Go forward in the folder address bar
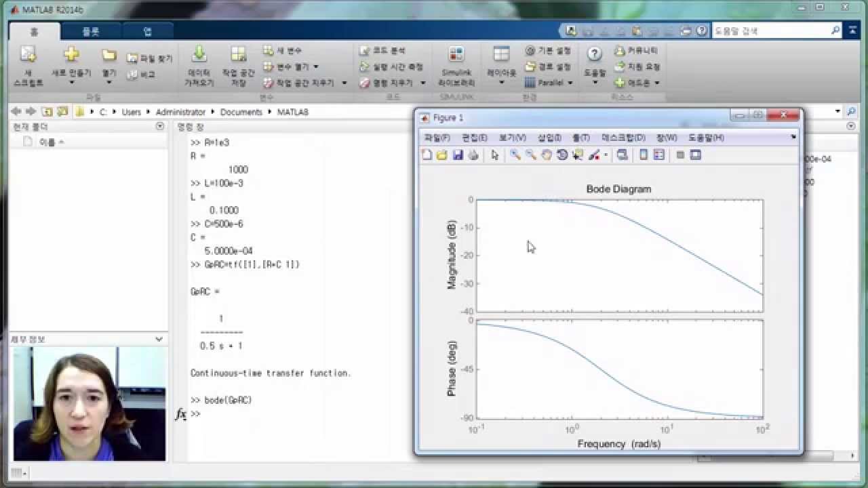Screen dimensions: 868x488 coord(31,112)
